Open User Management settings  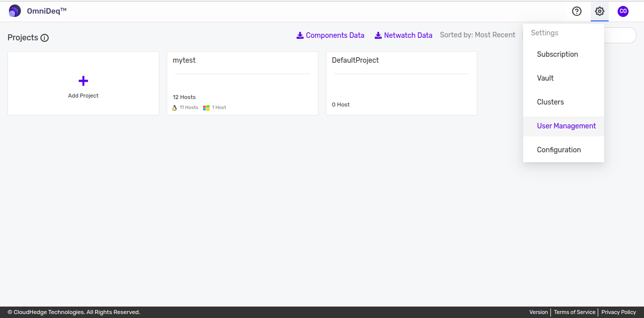(563, 126)
